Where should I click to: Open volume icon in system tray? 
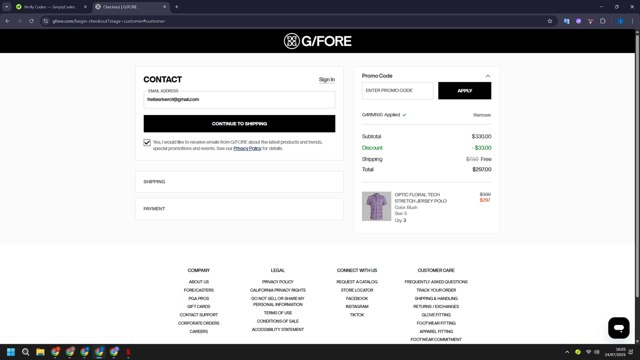[x=597, y=352]
